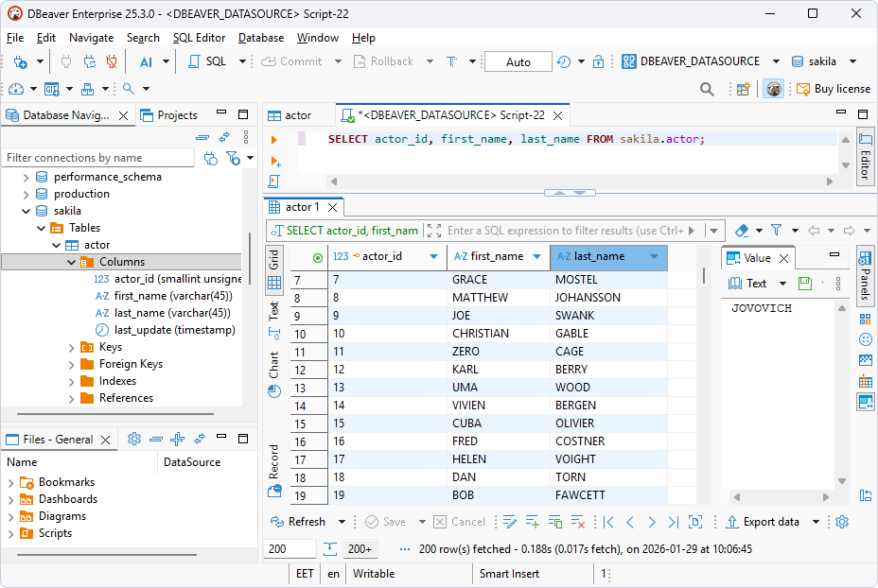Open result set settings via the gear icon
Viewport: 878px width, 588px height.
(x=842, y=521)
